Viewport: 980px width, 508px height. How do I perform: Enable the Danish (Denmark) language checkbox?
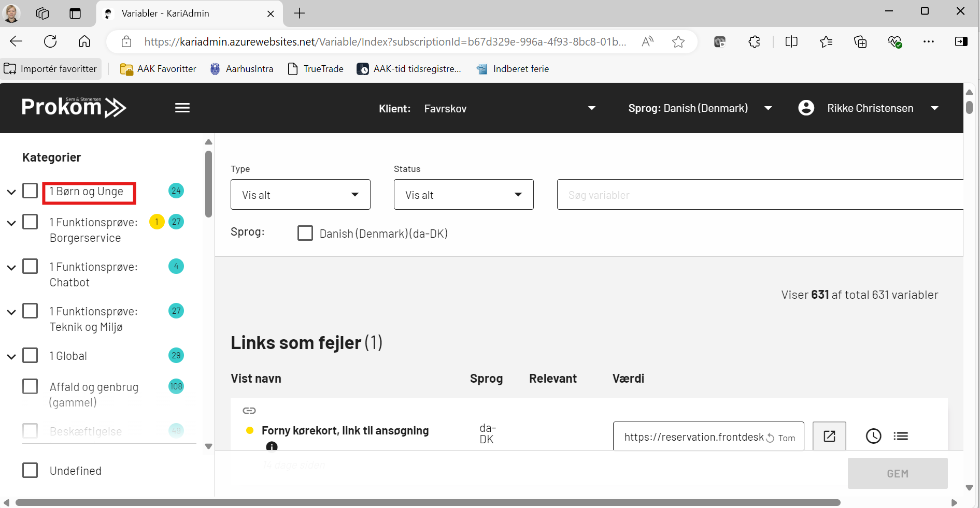305,233
